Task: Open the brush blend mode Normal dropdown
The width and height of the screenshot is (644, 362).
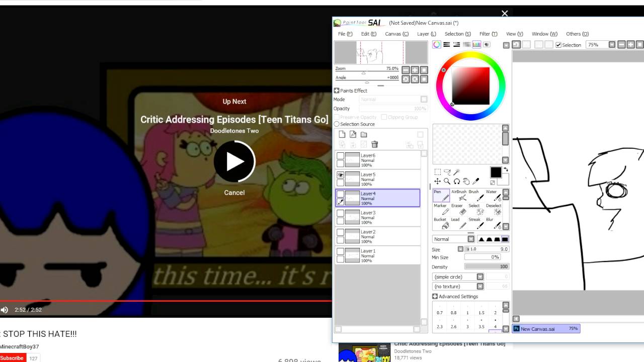Action: pos(471,239)
